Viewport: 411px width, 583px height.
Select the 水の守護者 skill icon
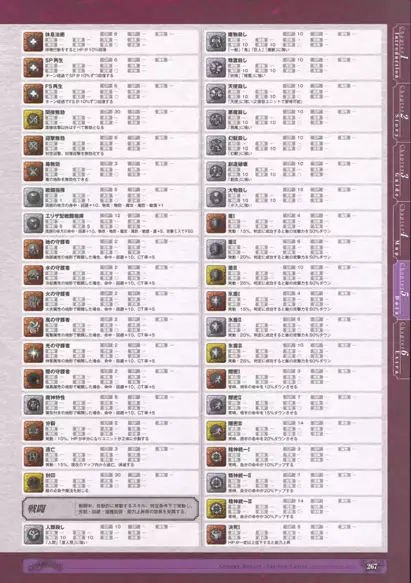pyautogui.click(x=33, y=275)
